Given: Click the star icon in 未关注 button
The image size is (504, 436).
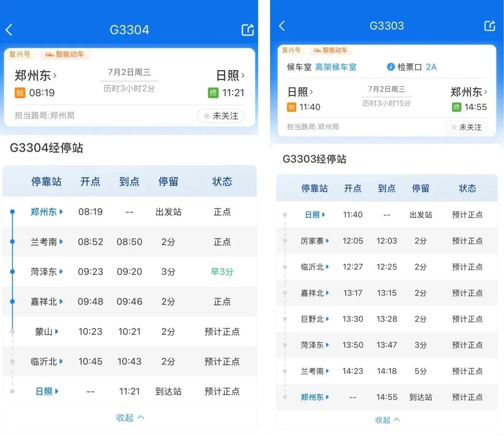Looking at the screenshot, I should (206, 116).
